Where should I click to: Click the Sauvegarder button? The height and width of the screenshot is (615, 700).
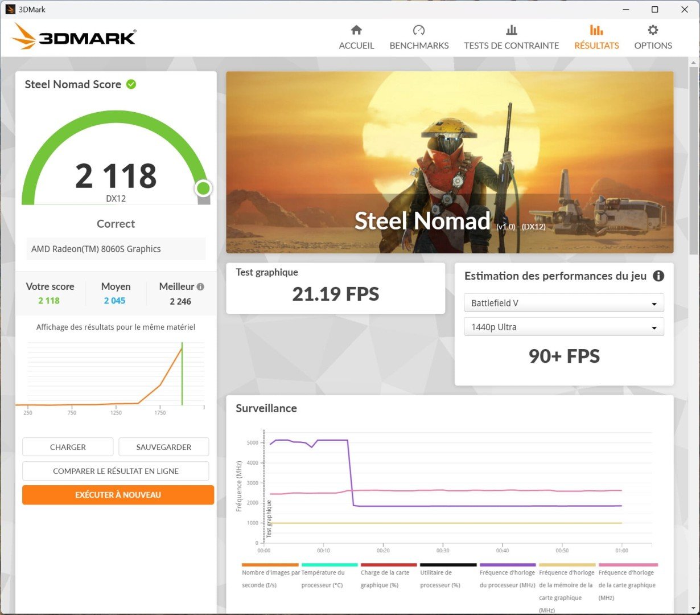click(163, 447)
